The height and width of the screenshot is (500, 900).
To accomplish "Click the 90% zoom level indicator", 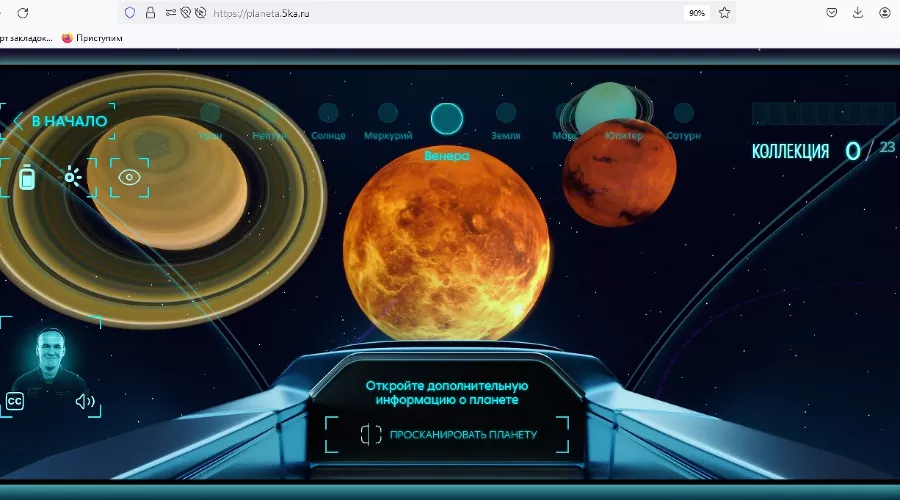I will [x=697, y=13].
